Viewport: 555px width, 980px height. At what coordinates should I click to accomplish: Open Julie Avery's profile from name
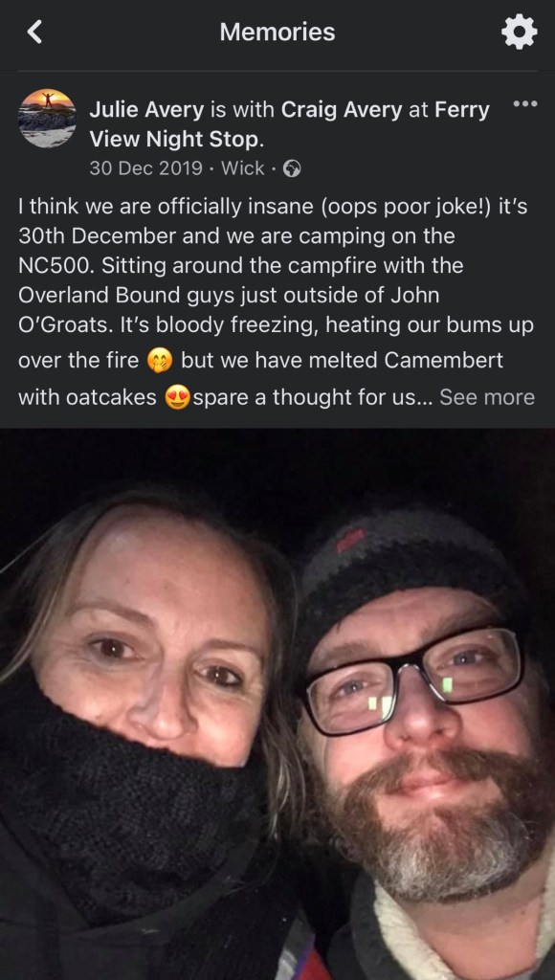tap(146, 111)
